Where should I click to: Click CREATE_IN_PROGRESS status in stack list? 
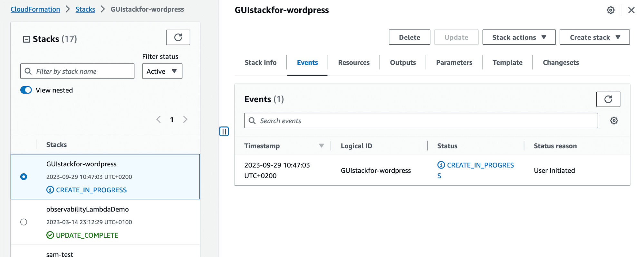pos(91,190)
